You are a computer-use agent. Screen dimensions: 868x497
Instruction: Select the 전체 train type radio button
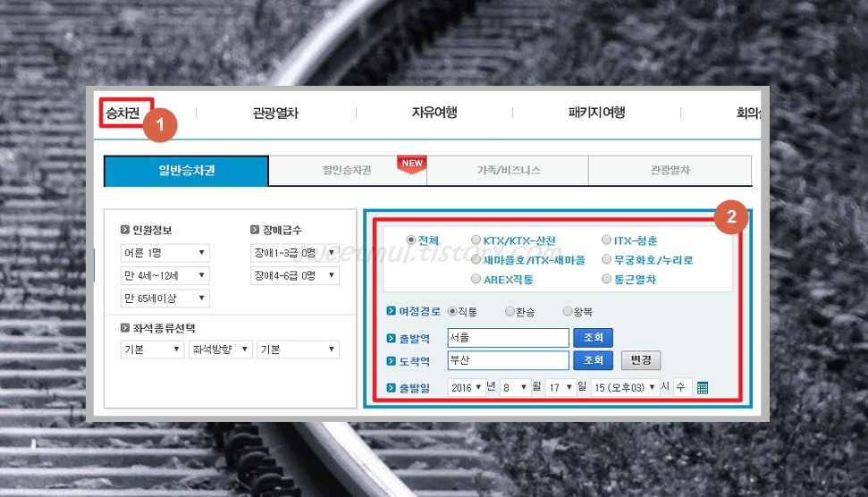(x=410, y=240)
